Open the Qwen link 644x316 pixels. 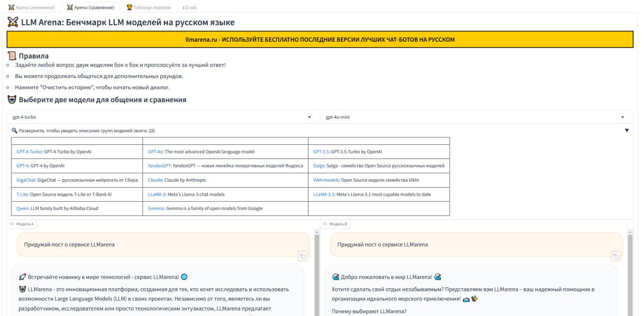(22, 208)
